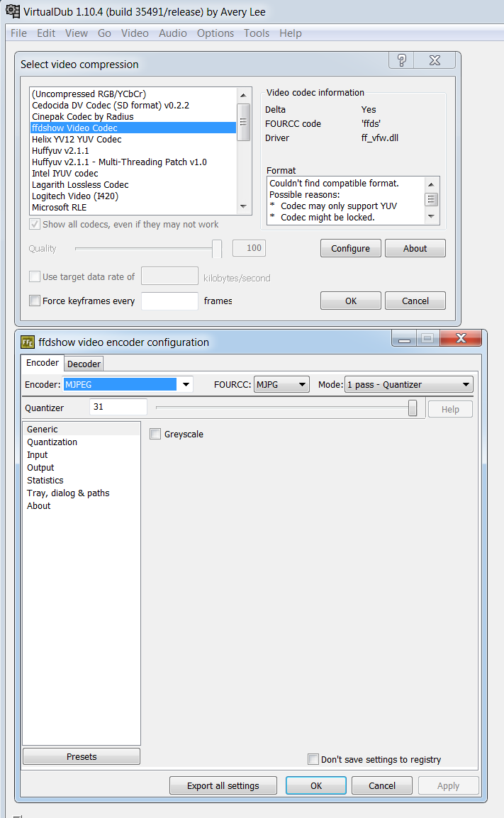
Task: Click the VirtualDub title bar app icon
Action: pos(13,11)
